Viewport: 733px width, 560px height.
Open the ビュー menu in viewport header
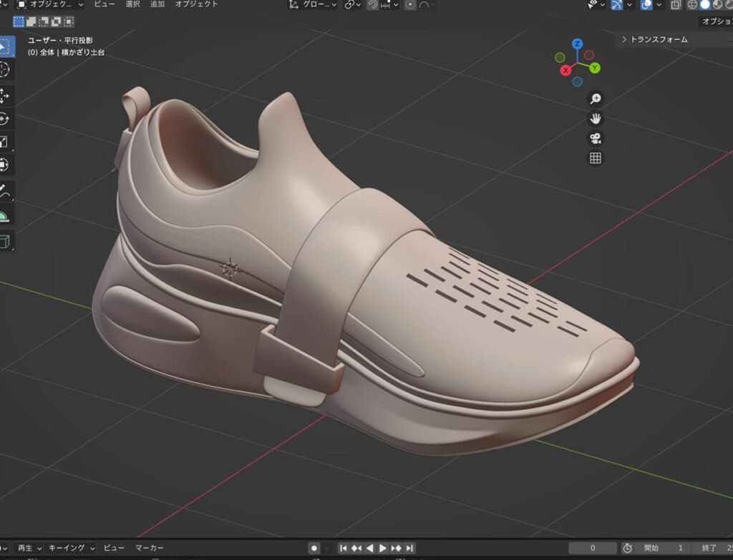coord(105,4)
